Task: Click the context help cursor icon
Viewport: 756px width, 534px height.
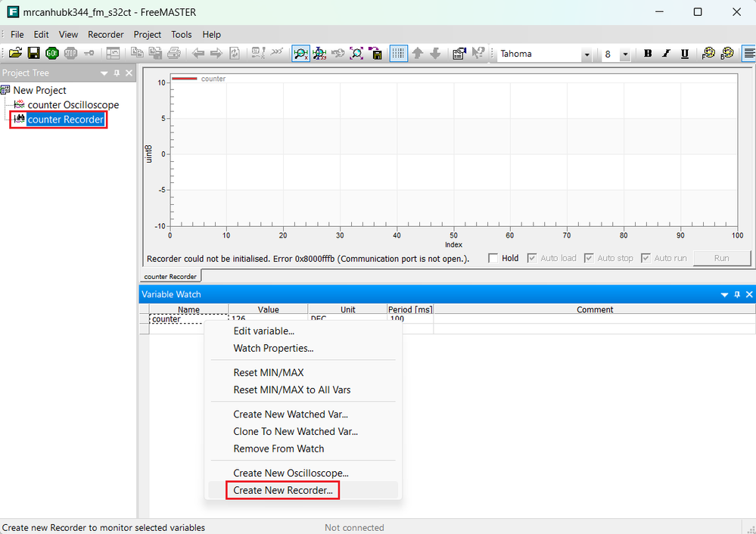Action: pyautogui.click(x=478, y=53)
